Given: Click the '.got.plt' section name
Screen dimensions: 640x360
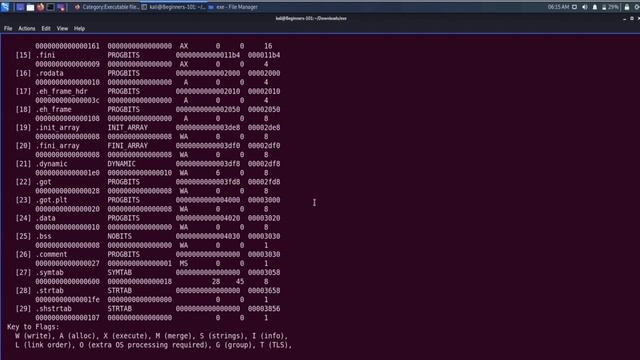Looking at the screenshot, I should point(51,200).
